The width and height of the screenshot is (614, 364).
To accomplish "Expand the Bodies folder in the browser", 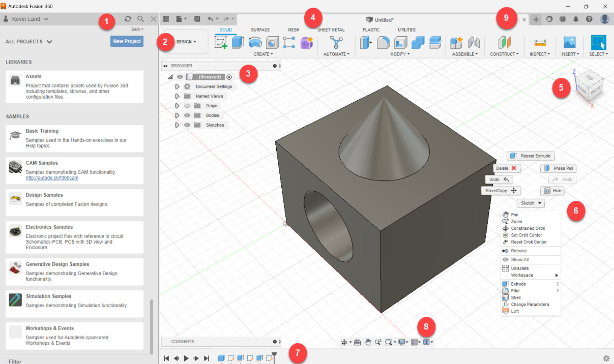I will pyautogui.click(x=177, y=115).
